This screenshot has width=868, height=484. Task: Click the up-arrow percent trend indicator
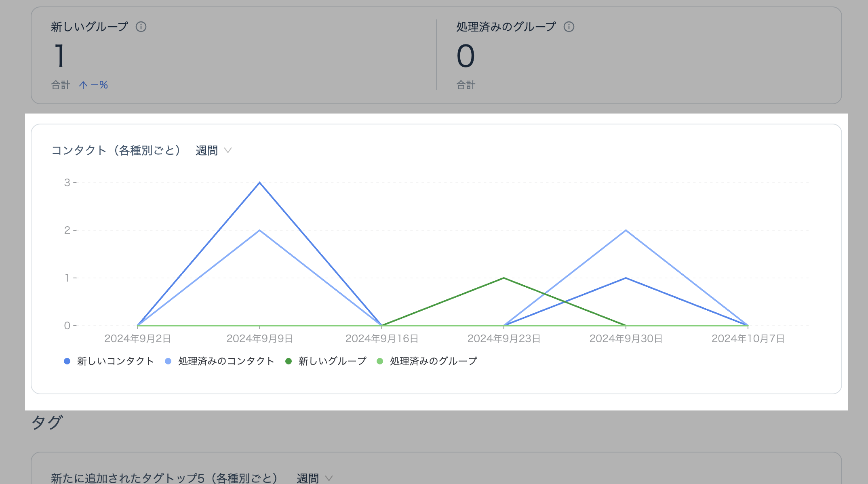[x=93, y=85]
